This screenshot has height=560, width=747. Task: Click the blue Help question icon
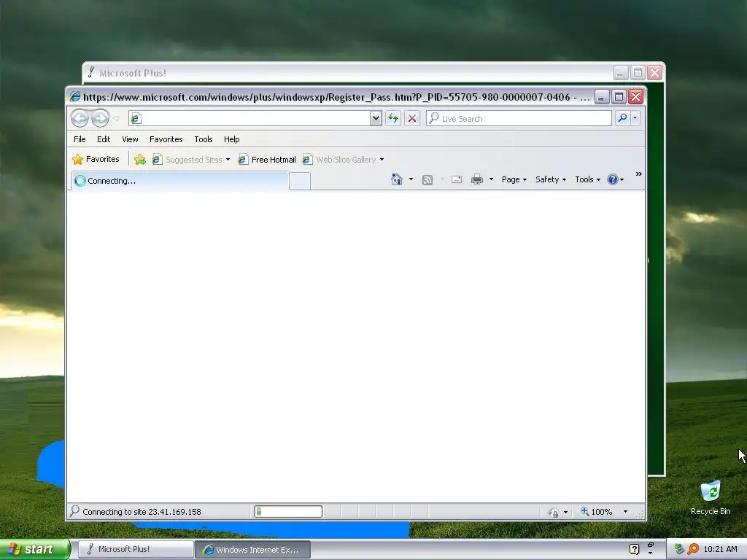(x=613, y=179)
